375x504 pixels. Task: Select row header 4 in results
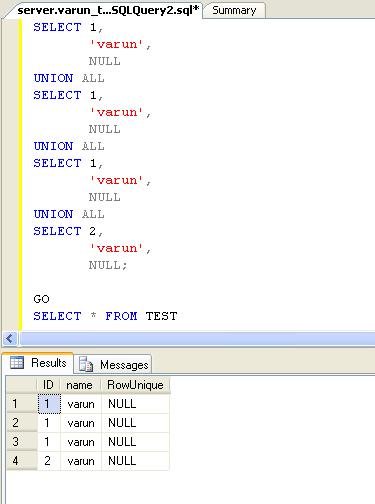(21, 461)
